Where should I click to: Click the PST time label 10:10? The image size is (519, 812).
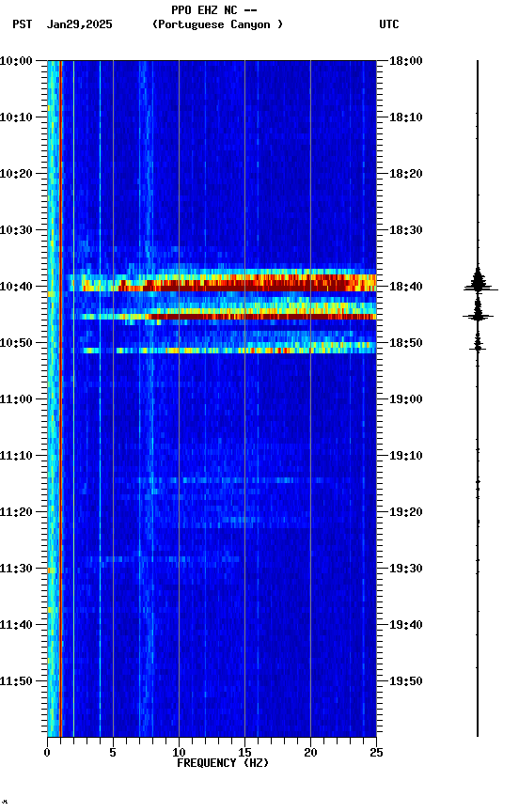click(x=16, y=117)
